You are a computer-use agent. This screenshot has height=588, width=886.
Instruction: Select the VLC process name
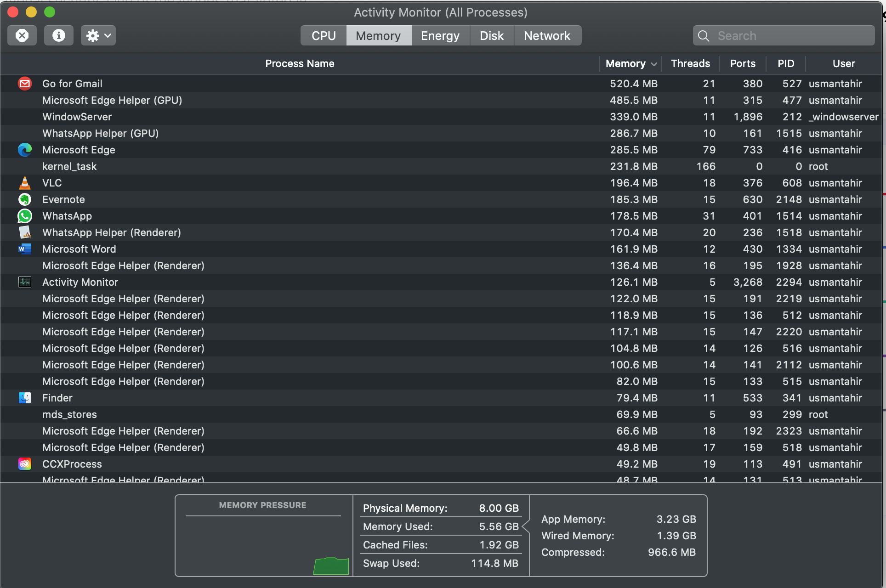tap(52, 183)
